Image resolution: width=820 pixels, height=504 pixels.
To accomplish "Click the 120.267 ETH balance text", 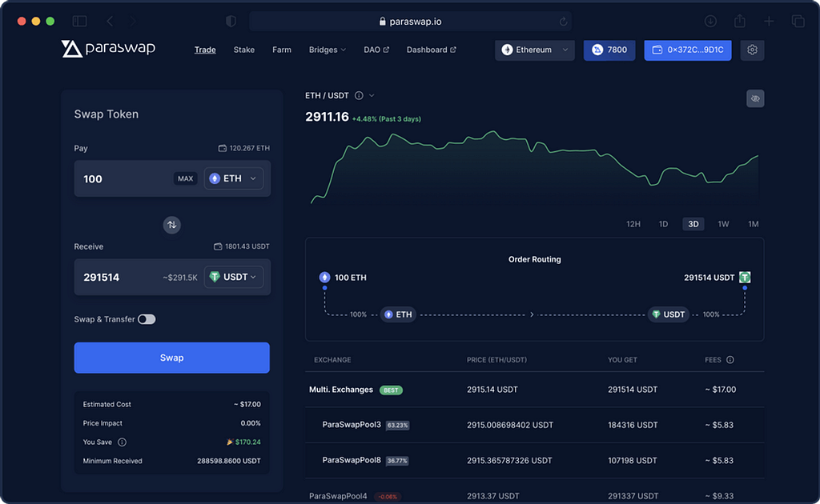I will 250,148.
